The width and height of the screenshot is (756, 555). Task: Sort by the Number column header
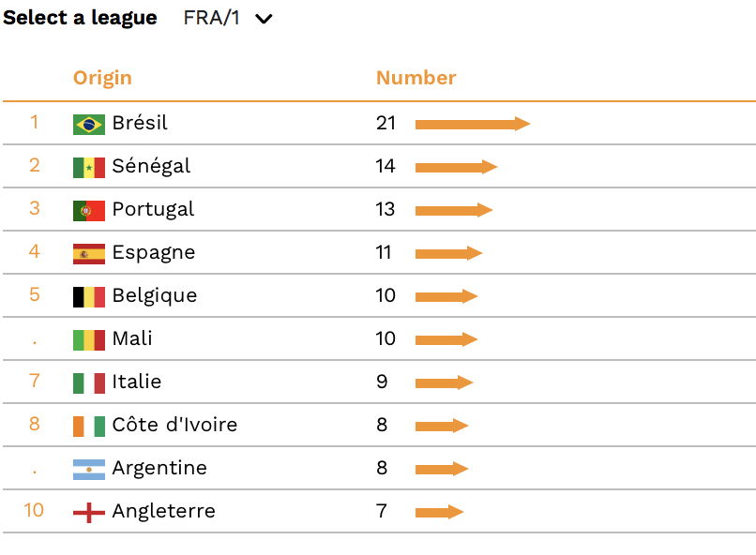tap(416, 78)
